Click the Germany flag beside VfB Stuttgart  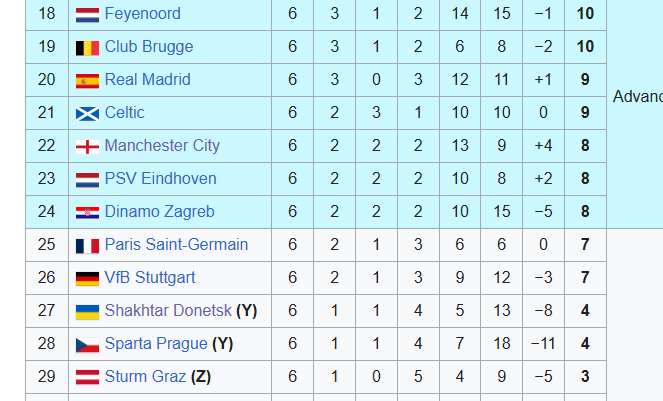88,279
